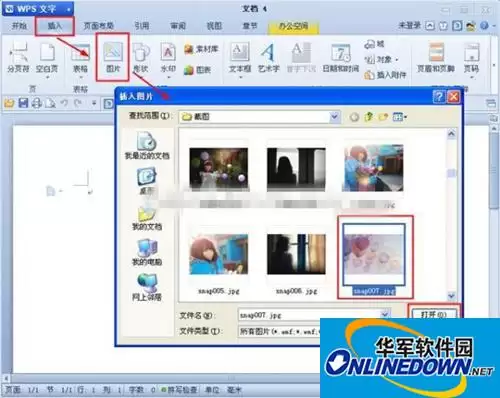Click the 日期和时间 date and time icon

pos(341,58)
